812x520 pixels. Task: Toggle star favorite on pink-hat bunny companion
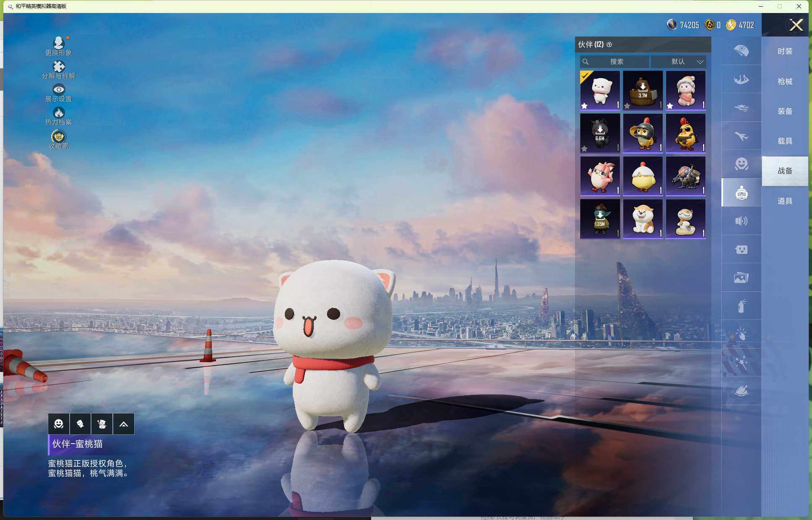pyautogui.click(x=670, y=106)
